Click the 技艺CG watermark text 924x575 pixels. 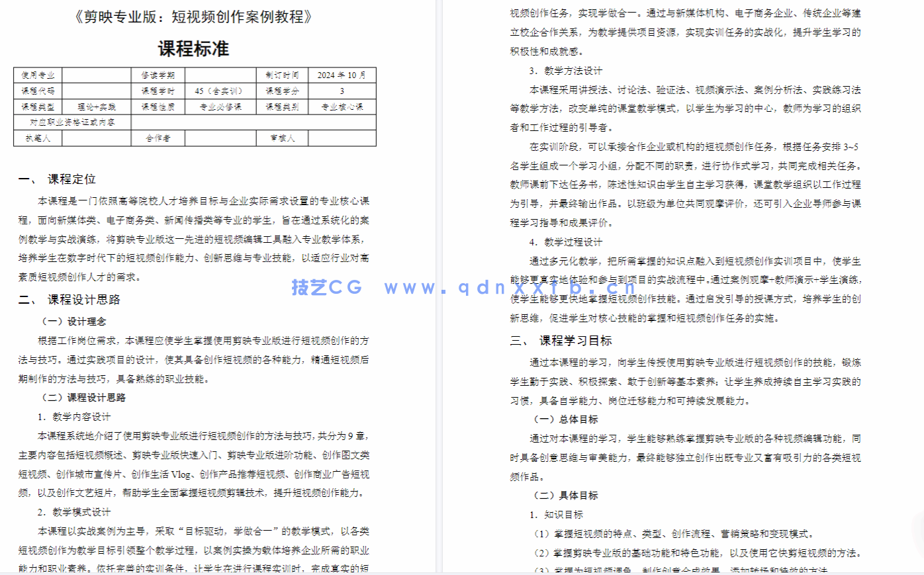327,287
